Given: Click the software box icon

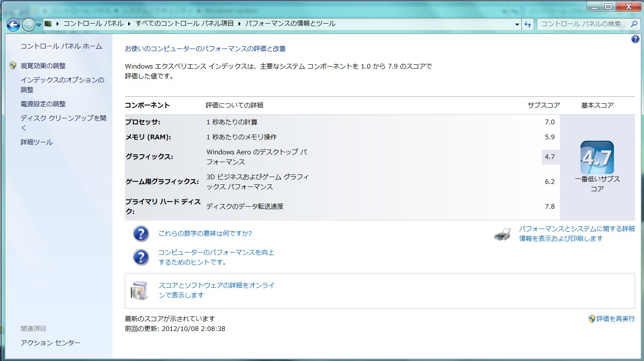Looking at the screenshot, I should coord(140,291).
